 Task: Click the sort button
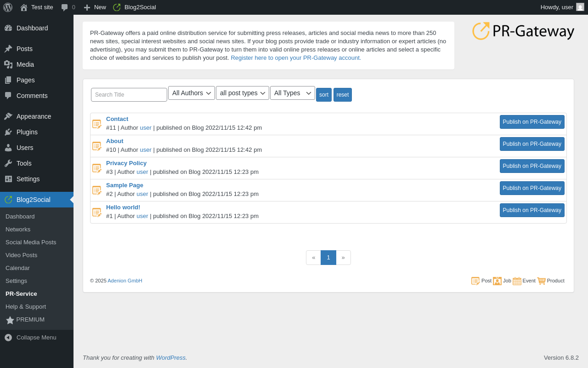(324, 95)
